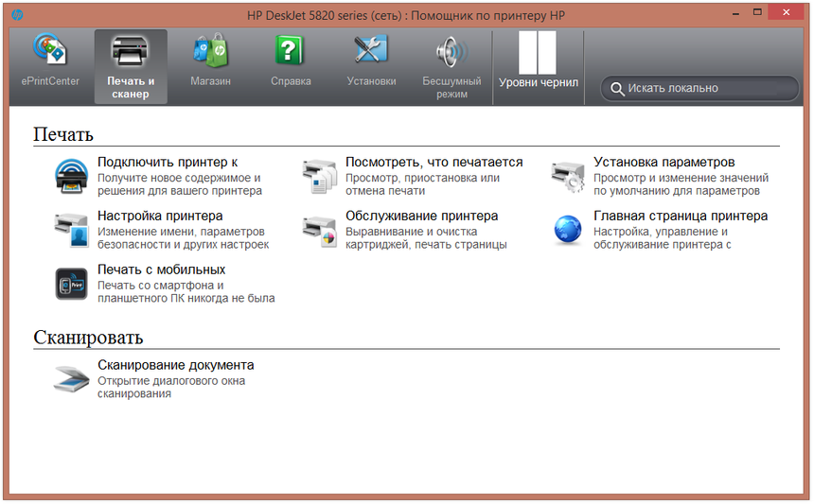Click description 'Открытие диалогового окна сканирования'
The height and width of the screenshot is (504, 814).
[x=171, y=388]
